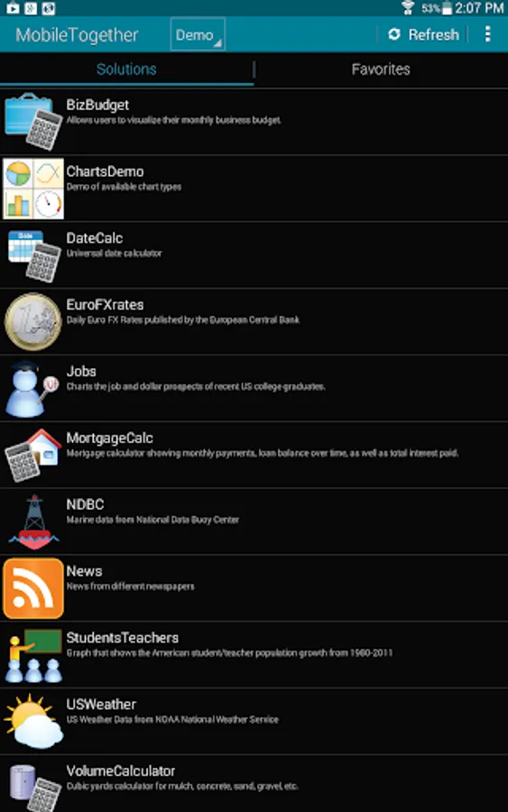Open the MortgageCalc house icon

coord(33,456)
